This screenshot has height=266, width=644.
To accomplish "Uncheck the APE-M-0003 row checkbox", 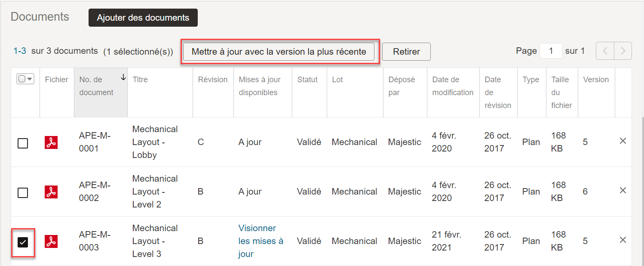I will click(23, 242).
